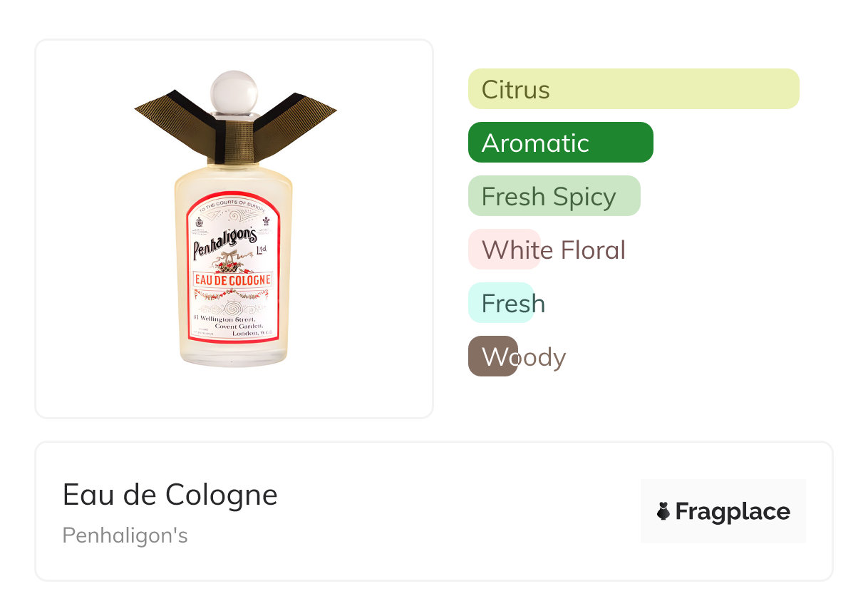The width and height of the screenshot is (868, 616).
Task: Click the Fragplace wordmark text
Action: 733,511
